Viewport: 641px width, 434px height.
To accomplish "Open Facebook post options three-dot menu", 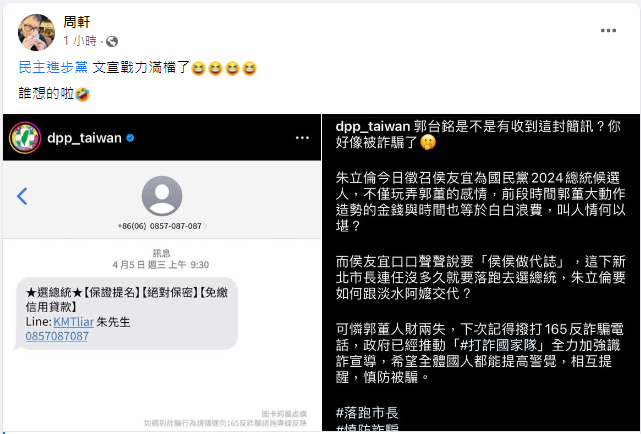I will (x=608, y=31).
